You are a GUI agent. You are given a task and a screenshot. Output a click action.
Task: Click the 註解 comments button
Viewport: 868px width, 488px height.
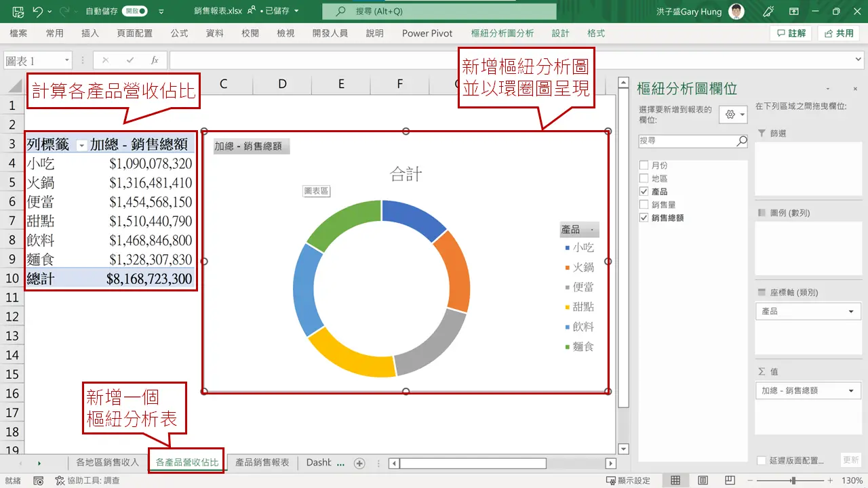tap(791, 33)
